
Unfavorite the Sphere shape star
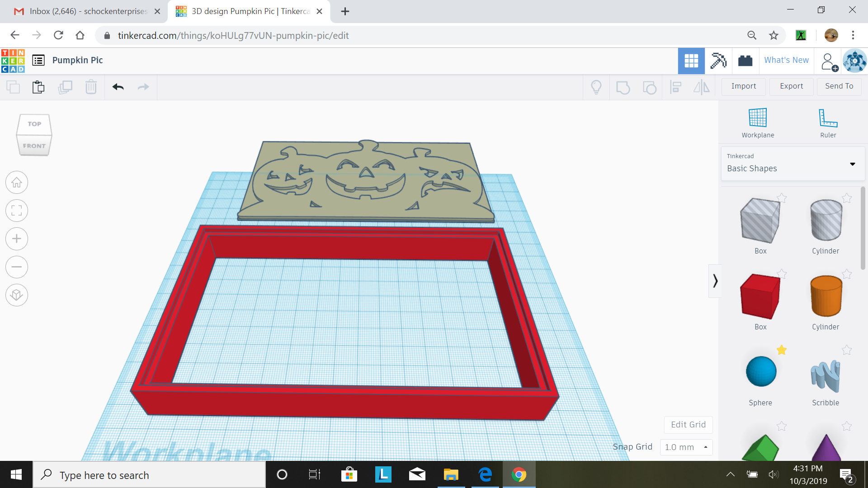(x=782, y=350)
